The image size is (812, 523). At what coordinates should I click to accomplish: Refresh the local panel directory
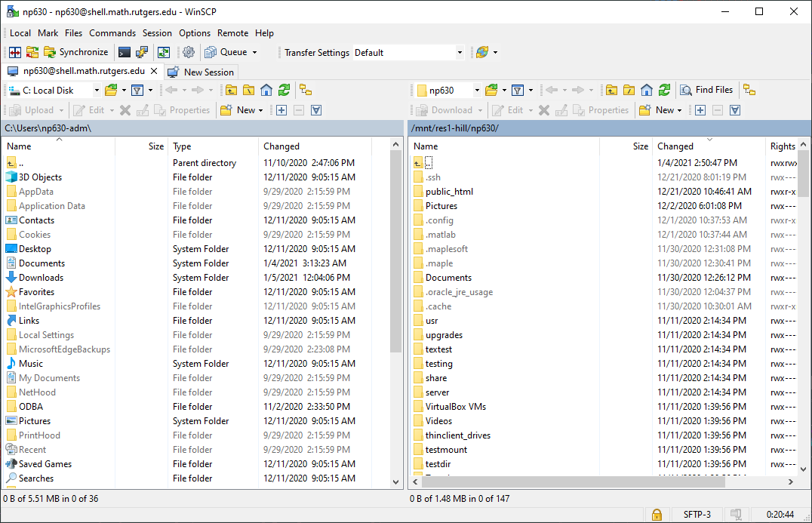[x=284, y=91]
